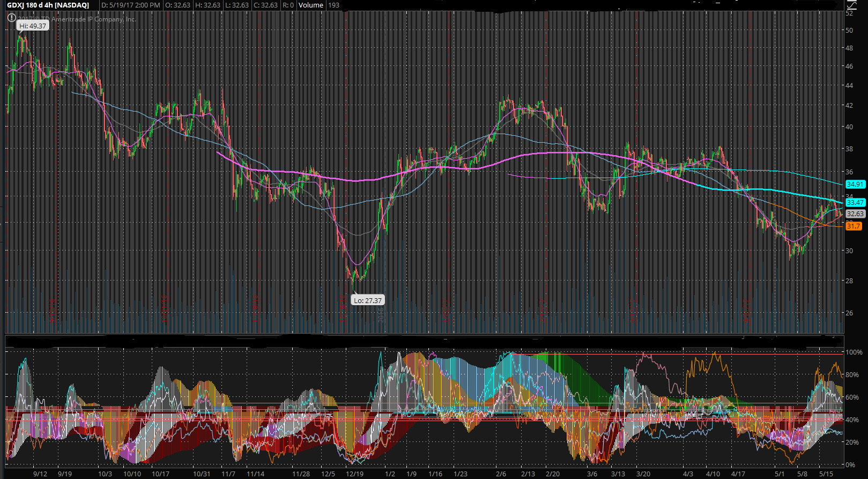Image resolution: width=868 pixels, height=479 pixels.
Task: Click the 11/14 date on the time axis
Action: pos(256,474)
